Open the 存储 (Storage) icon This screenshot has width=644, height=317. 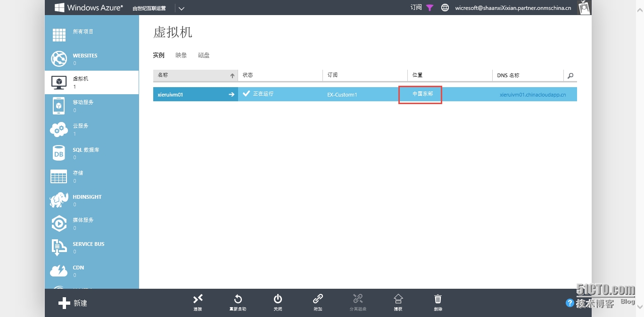[59, 177]
